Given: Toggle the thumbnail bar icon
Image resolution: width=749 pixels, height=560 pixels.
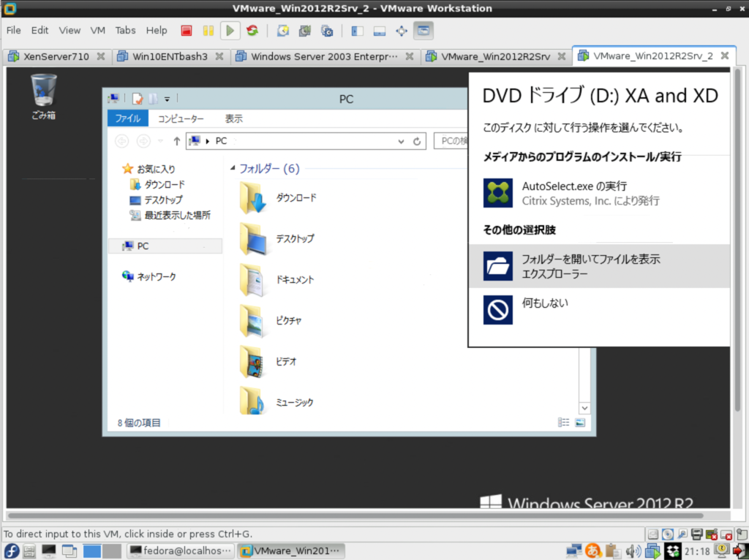Looking at the screenshot, I should (x=380, y=31).
